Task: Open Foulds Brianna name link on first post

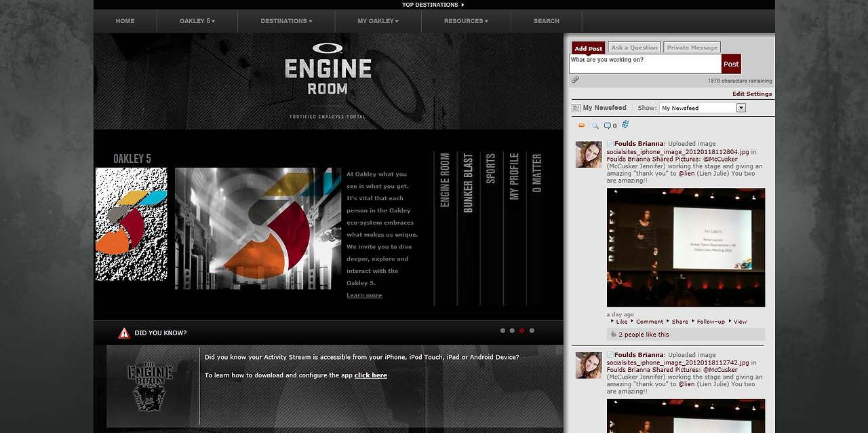Action: pos(639,144)
